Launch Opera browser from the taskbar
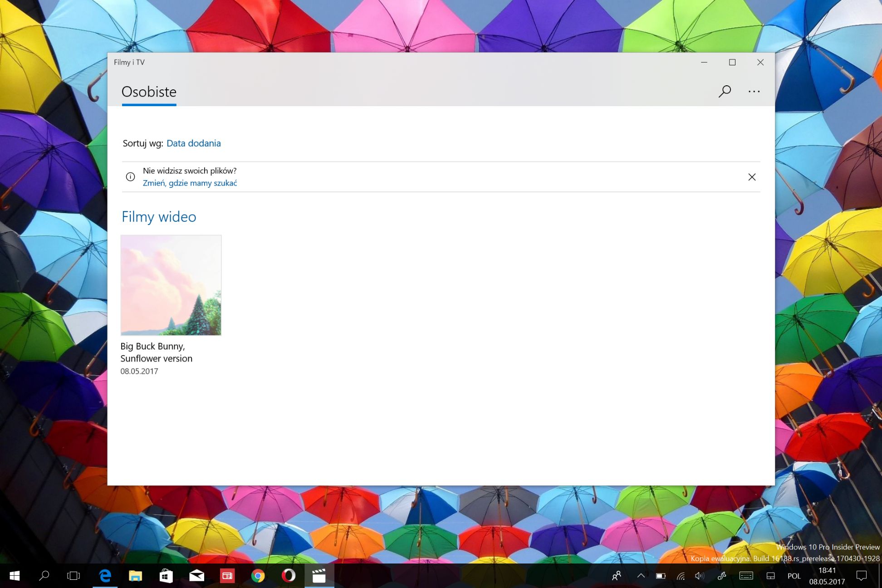882x588 pixels. 289,576
